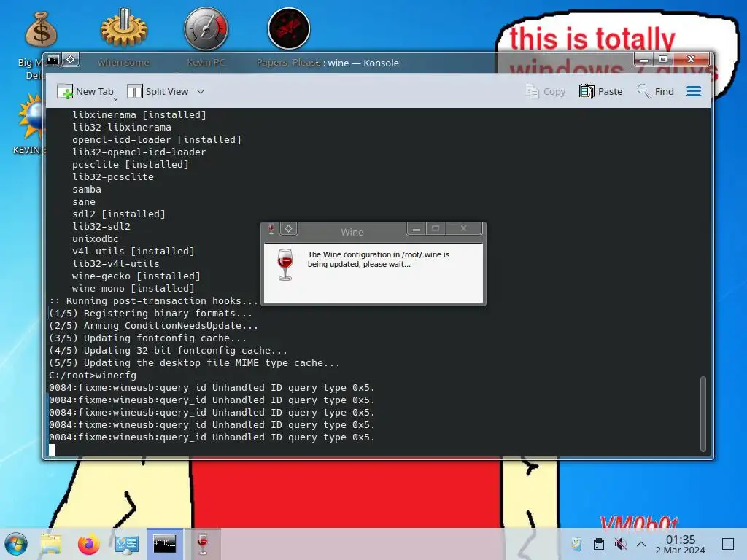Open the KEVIN sun globe desktop icon
This screenshot has height=560, width=747.
(x=31, y=117)
